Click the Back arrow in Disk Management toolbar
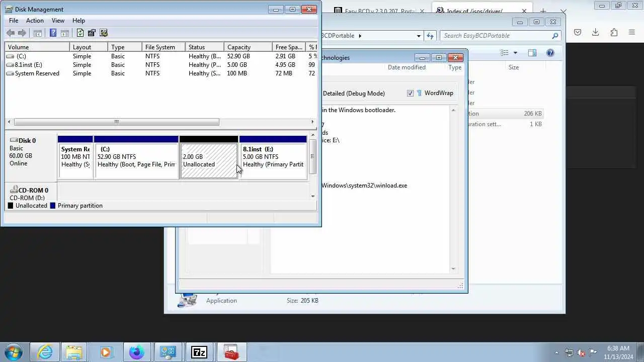 11,33
